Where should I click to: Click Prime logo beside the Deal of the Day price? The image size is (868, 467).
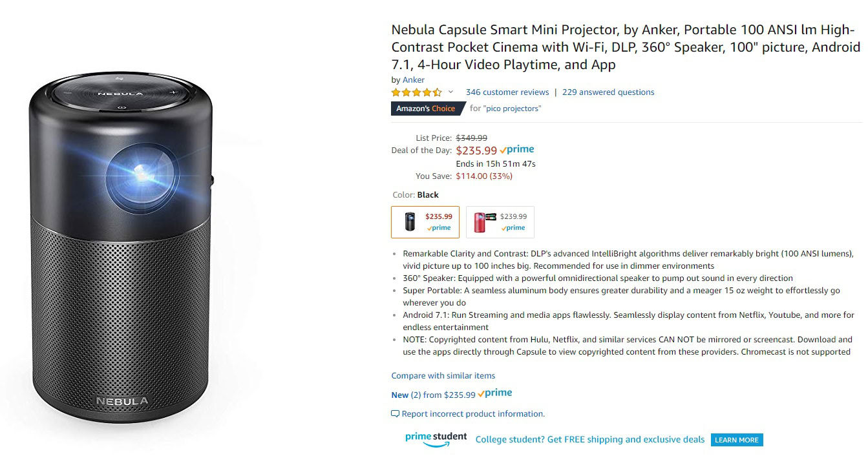click(x=517, y=150)
